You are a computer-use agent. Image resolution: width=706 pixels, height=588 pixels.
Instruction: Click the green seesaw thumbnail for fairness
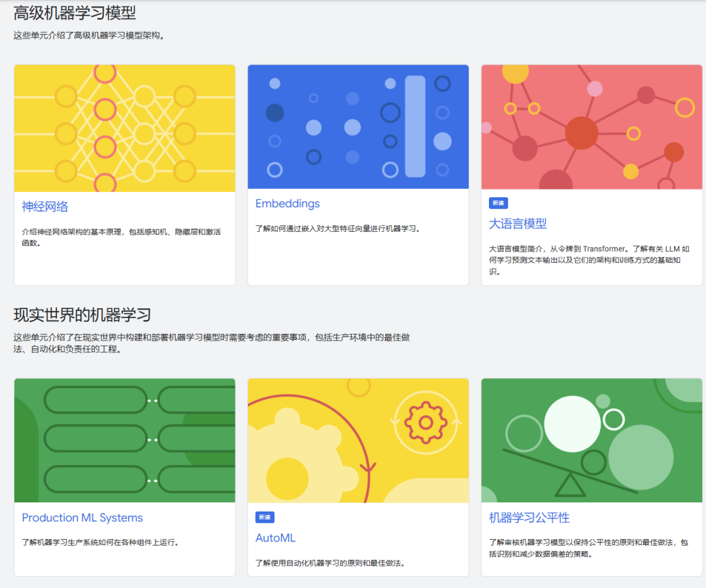[592, 440]
